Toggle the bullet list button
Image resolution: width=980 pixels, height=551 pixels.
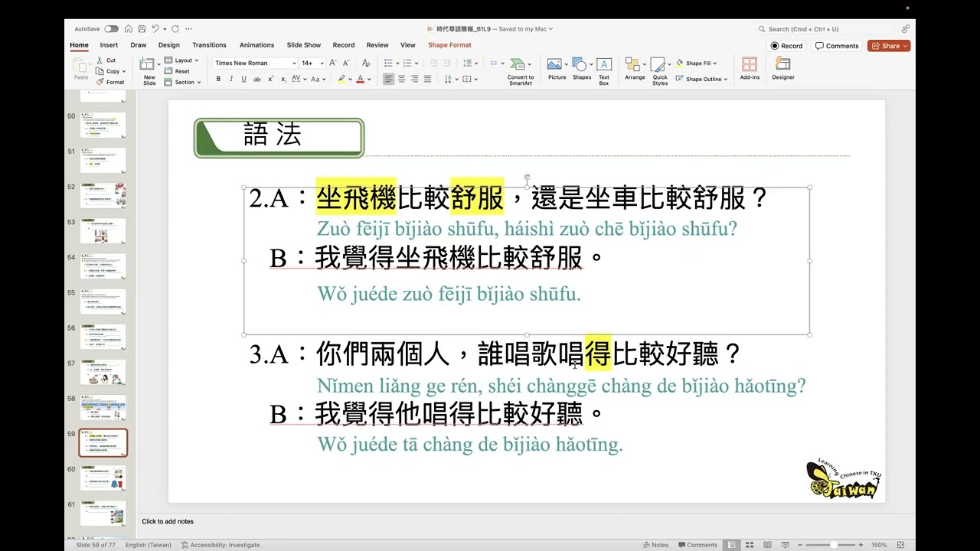coord(388,64)
